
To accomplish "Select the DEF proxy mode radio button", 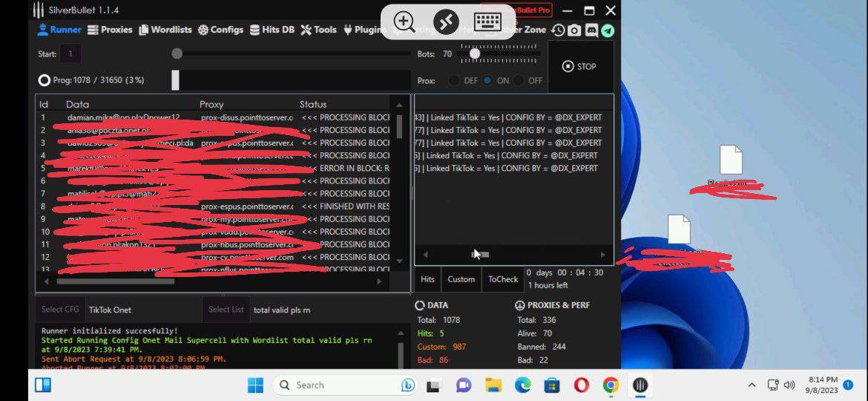I will 454,80.
